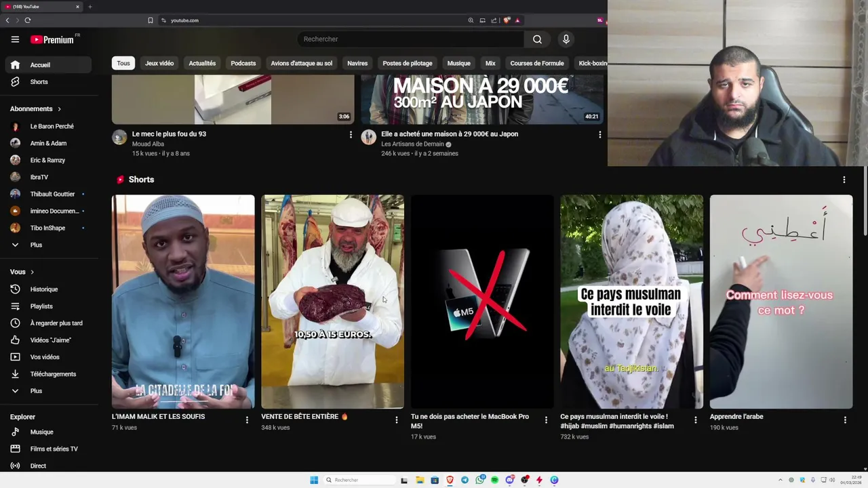
Task: Open Musique under Explorer
Action: [x=47, y=432]
